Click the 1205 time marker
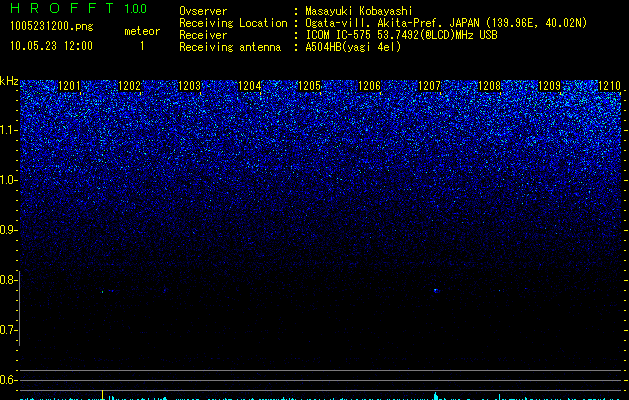The width and height of the screenshot is (629, 400). [310, 86]
